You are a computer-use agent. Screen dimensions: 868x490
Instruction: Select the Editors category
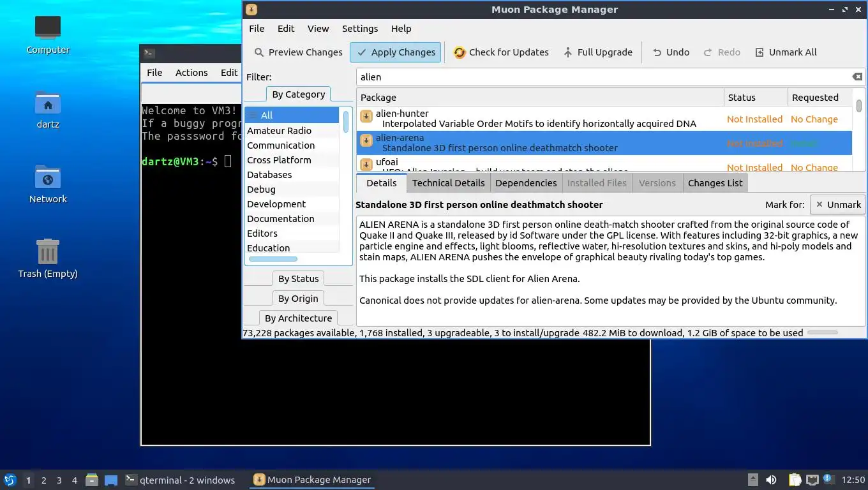292,234
